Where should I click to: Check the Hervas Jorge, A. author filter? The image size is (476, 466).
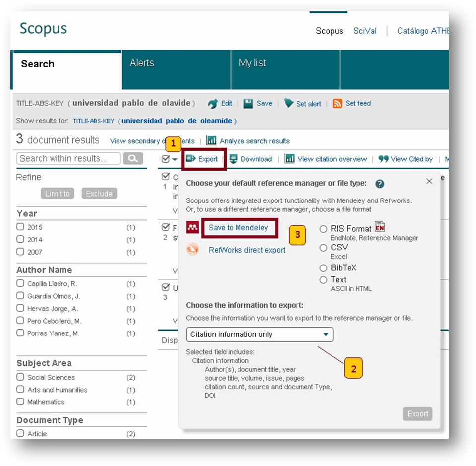(x=20, y=308)
